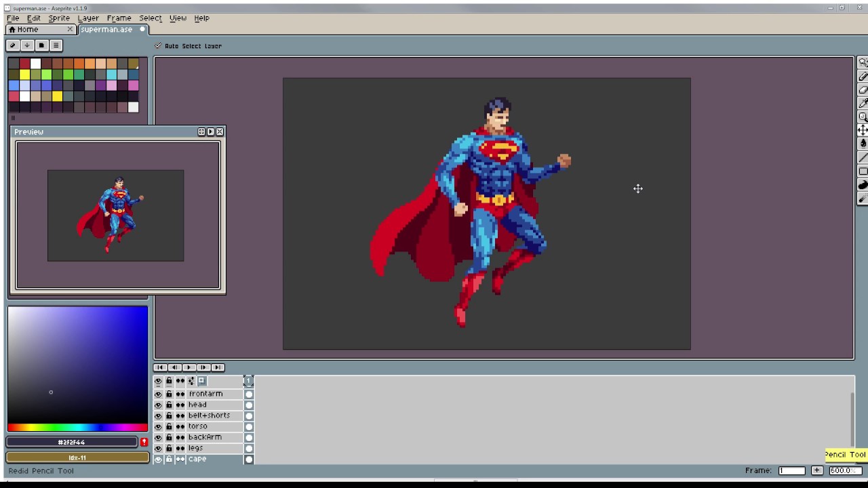Open the Help menu

pyautogui.click(x=201, y=18)
